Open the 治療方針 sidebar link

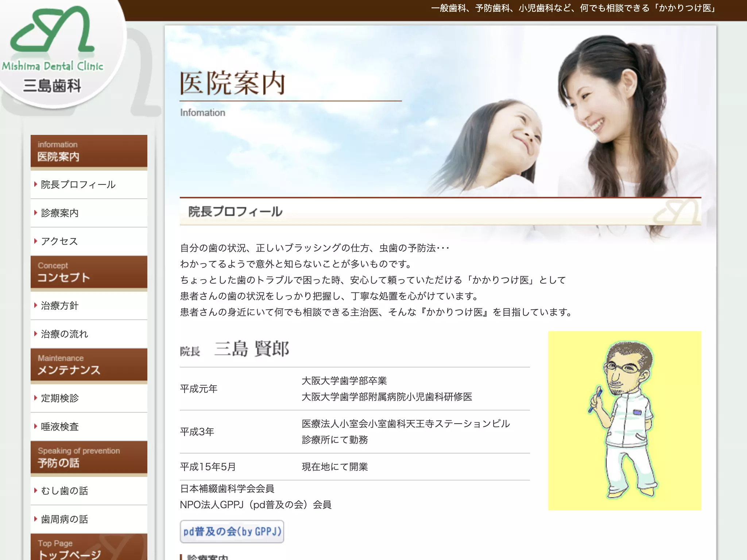(89, 306)
